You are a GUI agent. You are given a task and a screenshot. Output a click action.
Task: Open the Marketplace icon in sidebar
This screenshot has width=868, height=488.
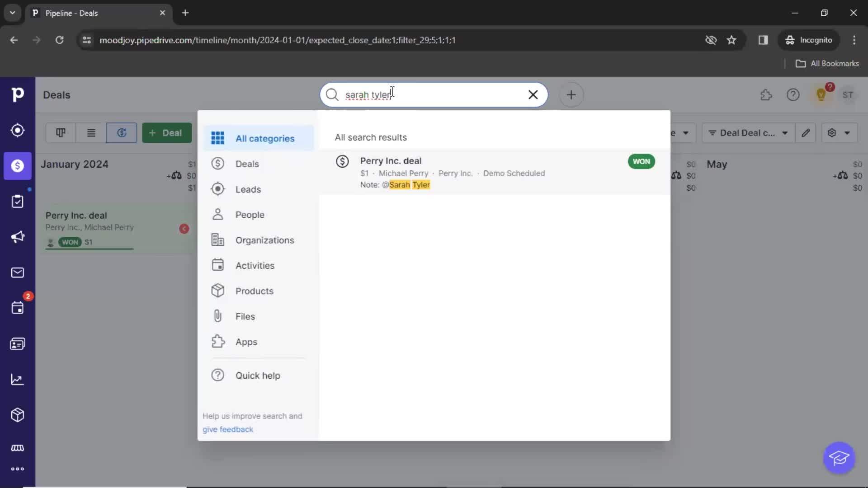(18, 448)
